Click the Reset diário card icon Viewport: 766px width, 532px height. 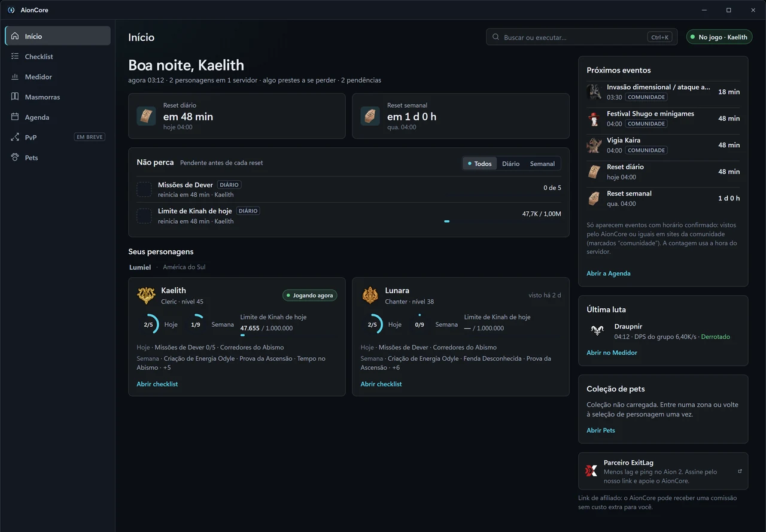tap(146, 116)
